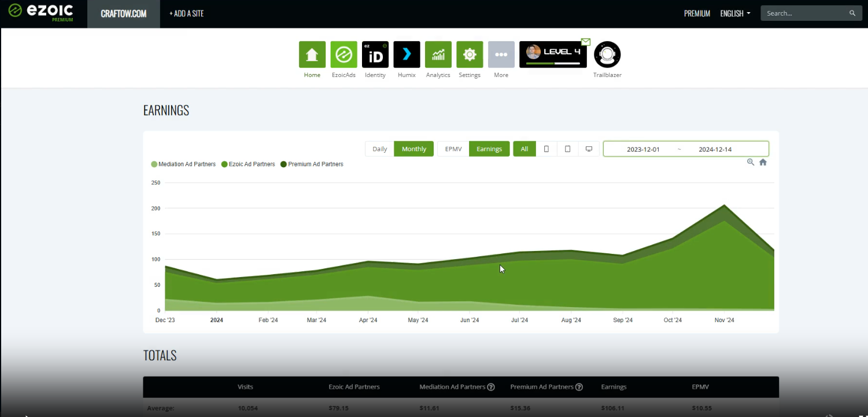868x417 pixels.
Task: Filter the chart to tablet devices
Action: point(567,149)
